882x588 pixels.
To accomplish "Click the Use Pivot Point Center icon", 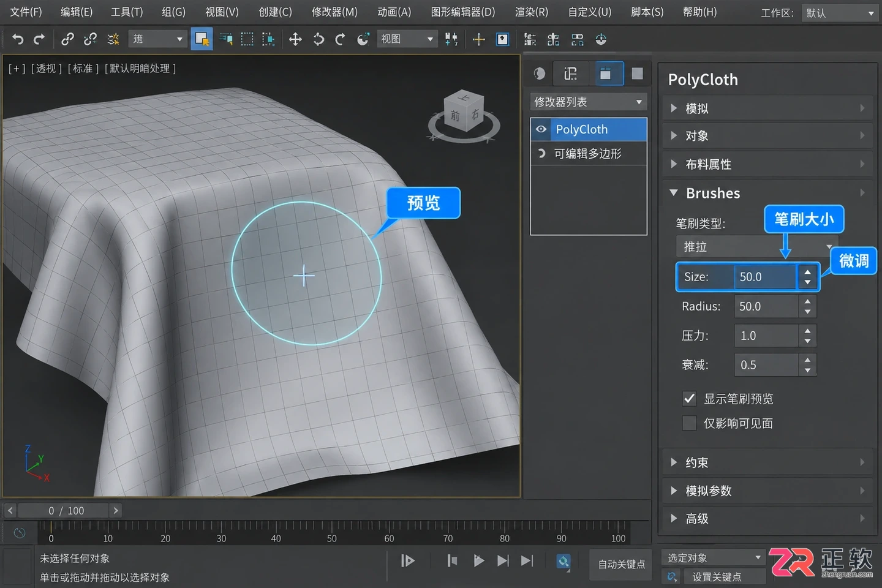I will (x=451, y=39).
